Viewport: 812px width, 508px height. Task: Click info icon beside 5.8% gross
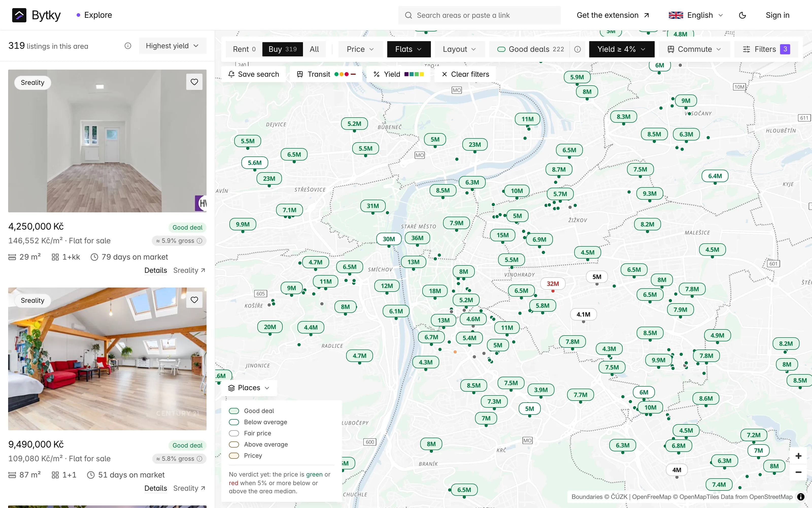click(200, 459)
